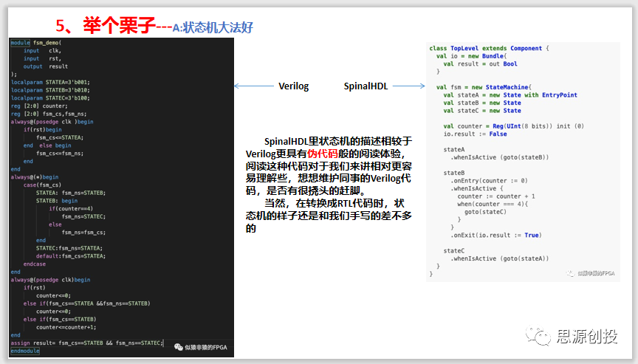Click the '思源创投' logo text
This screenshot has height=364, width=638.
coord(587,337)
